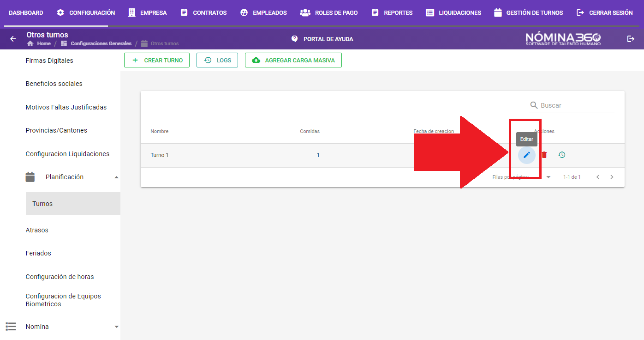Click the Planificación calendar icon
Viewport: 644px width, 340px height.
point(30,177)
